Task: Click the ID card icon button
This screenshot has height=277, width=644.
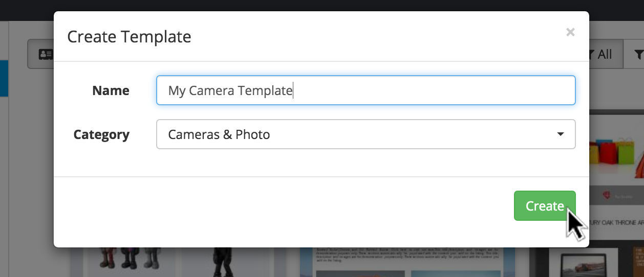Action: click(x=45, y=54)
